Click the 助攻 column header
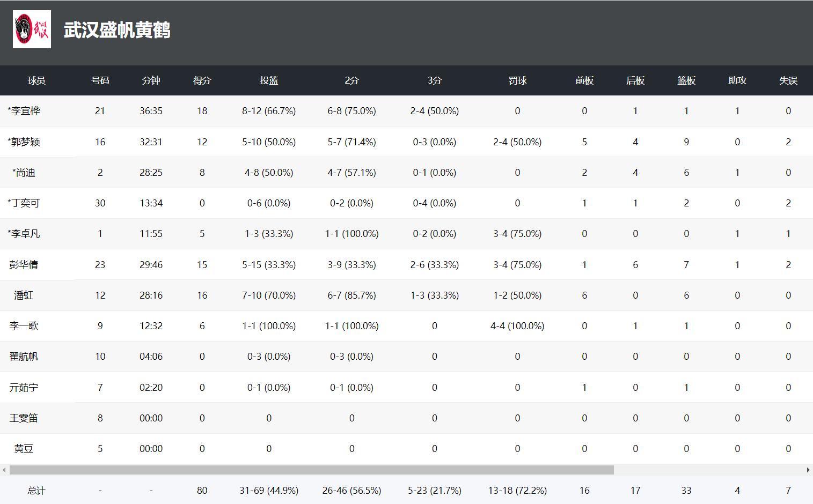The width and height of the screenshot is (813, 504). [x=737, y=80]
